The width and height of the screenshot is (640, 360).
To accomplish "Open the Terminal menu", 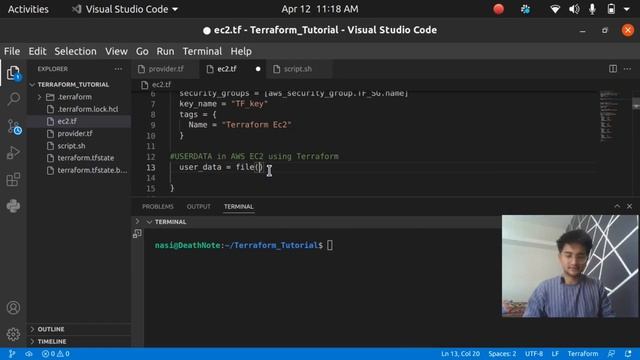I will [202, 51].
